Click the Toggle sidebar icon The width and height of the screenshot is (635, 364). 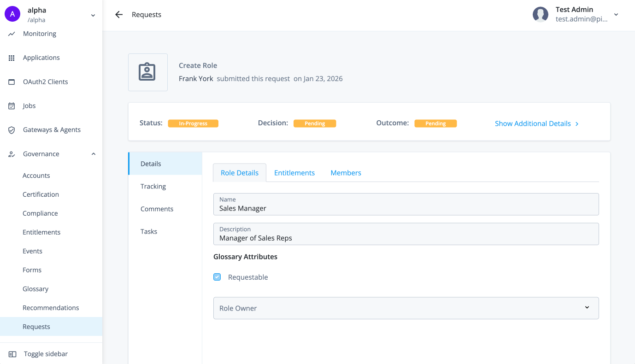click(x=12, y=354)
